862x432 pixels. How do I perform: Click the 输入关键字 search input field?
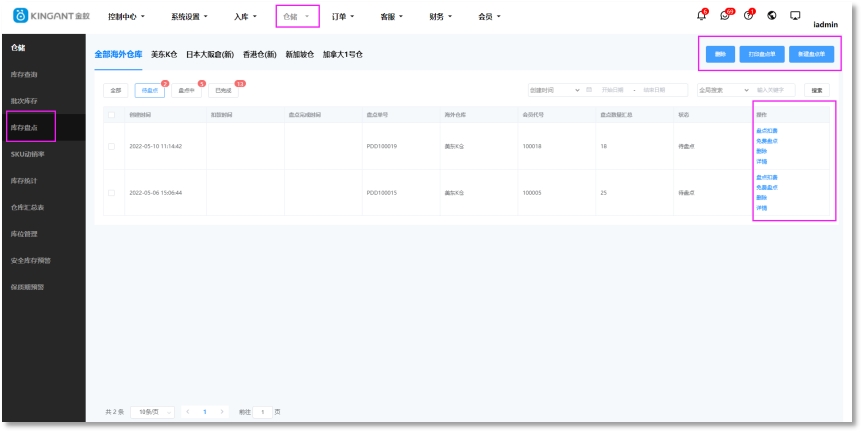click(775, 90)
